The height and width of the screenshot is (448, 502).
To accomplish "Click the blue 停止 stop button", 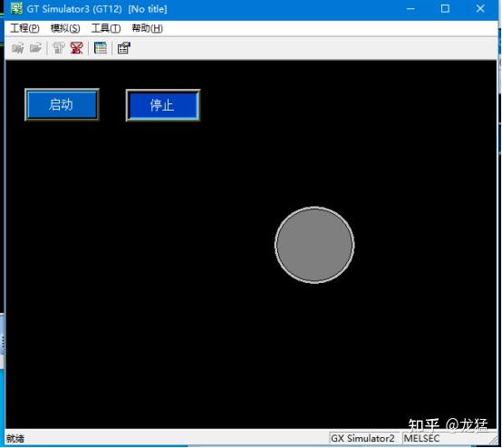I will click(163, 105).
